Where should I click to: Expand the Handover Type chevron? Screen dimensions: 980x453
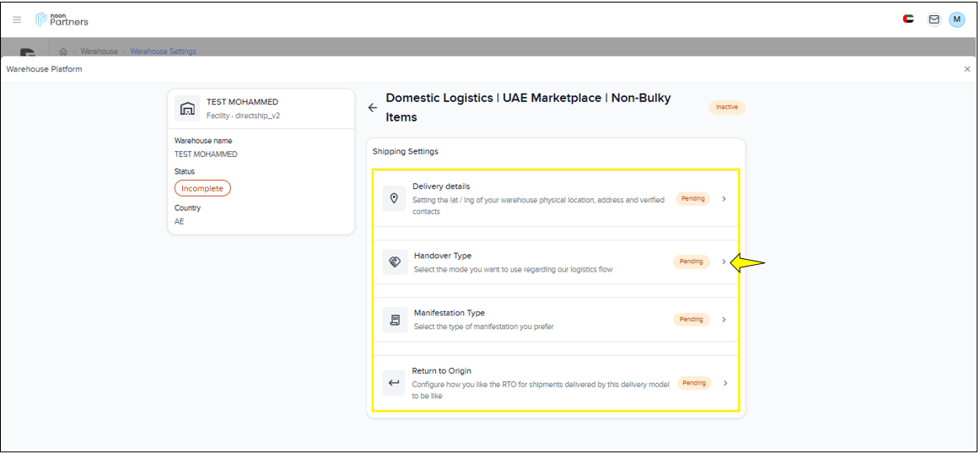click(x=724, y=262)
